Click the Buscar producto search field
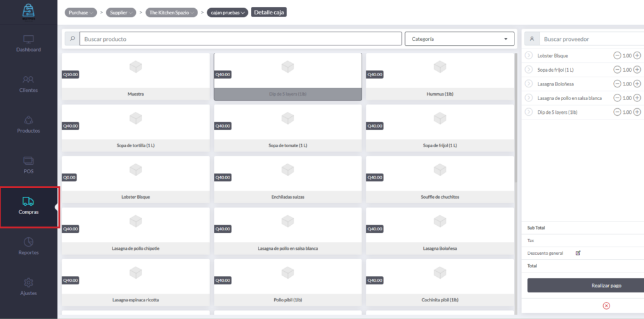644x319 pixels. pyautogui.click(x=240, y=39)
